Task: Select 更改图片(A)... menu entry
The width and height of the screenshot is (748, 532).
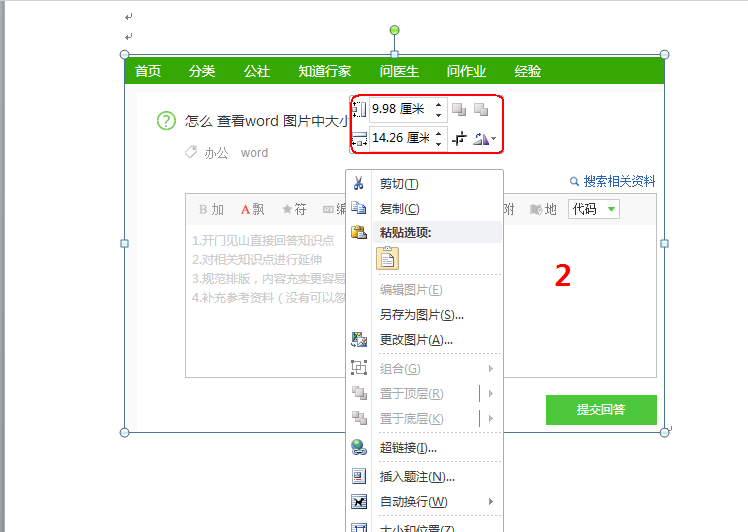Action: (x=416, y=340)
